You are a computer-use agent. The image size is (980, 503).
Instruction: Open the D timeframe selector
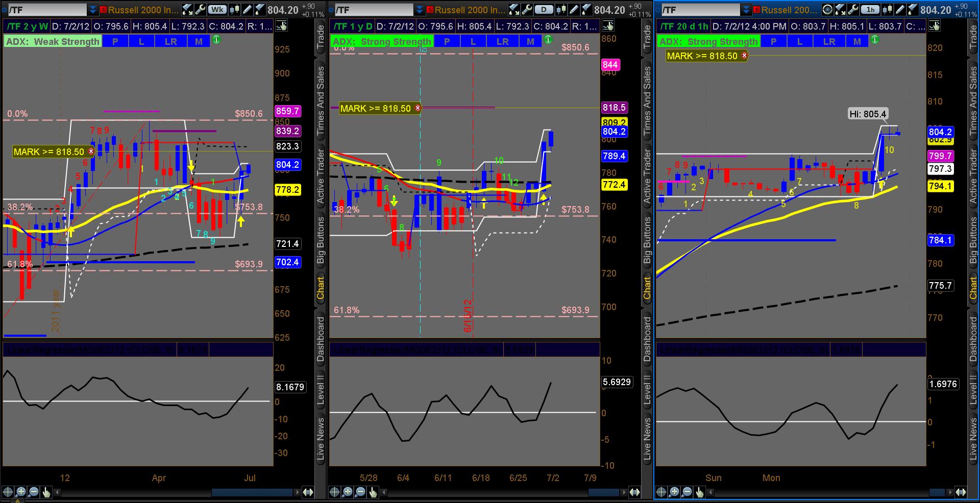pyautogui.click(x=544, y=10)
